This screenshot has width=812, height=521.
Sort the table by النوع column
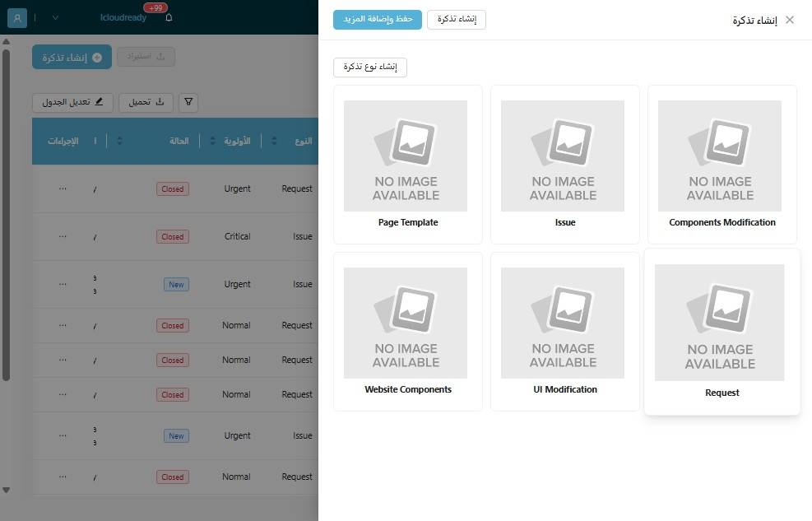tap(274, 141)
